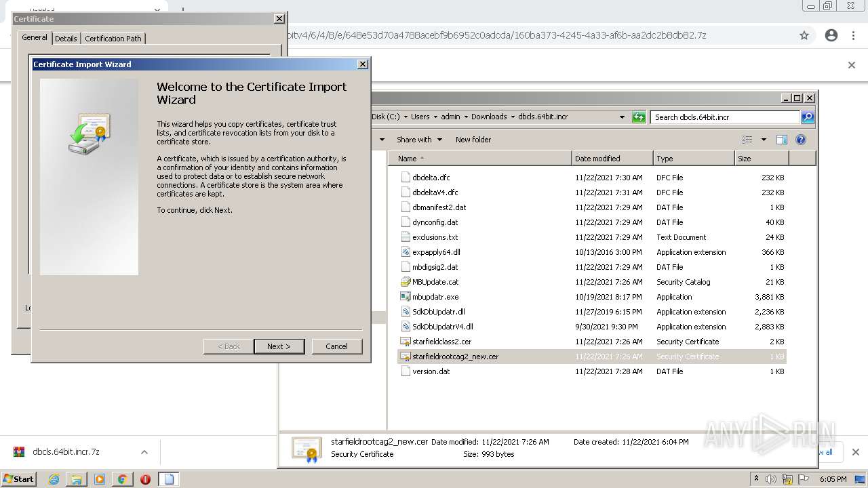868x488 pixels.
Task: Click the version.dat file icon
Action: point(406,371)
